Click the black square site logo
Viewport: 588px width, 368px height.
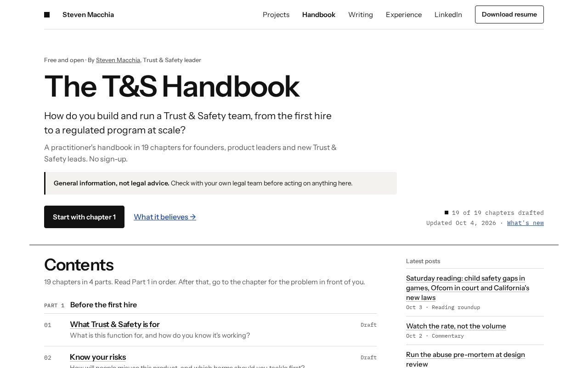[x=47, y=15]
